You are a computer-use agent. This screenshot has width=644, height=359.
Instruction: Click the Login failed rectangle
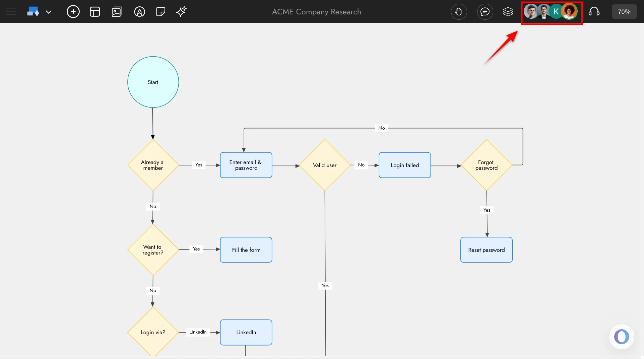[404, 165]
